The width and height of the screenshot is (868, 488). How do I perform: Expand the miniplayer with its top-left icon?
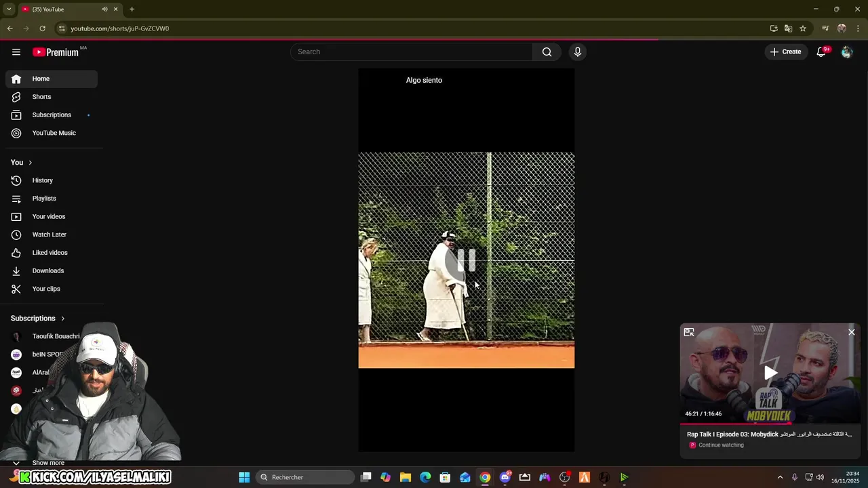[689, 332]
